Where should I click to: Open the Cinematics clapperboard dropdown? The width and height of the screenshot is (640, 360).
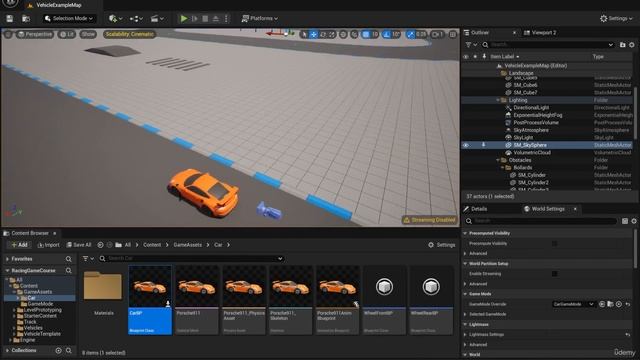click(157, 18)
